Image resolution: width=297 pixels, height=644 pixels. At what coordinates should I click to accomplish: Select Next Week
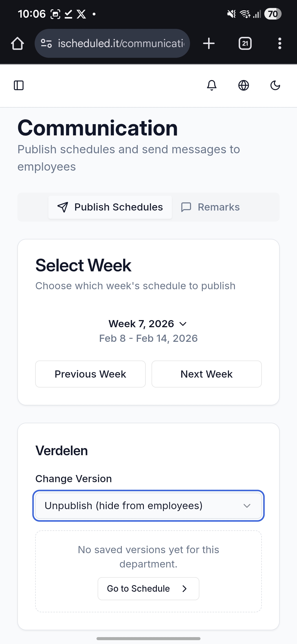point(207,374)
